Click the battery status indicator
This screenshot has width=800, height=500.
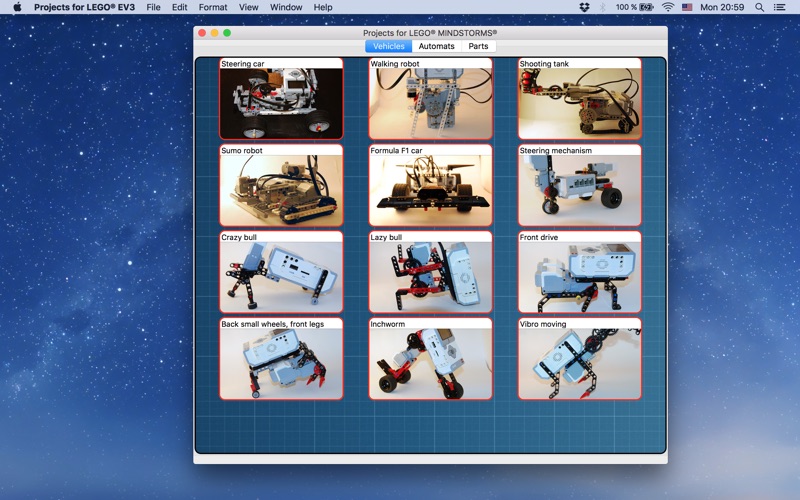634,7
